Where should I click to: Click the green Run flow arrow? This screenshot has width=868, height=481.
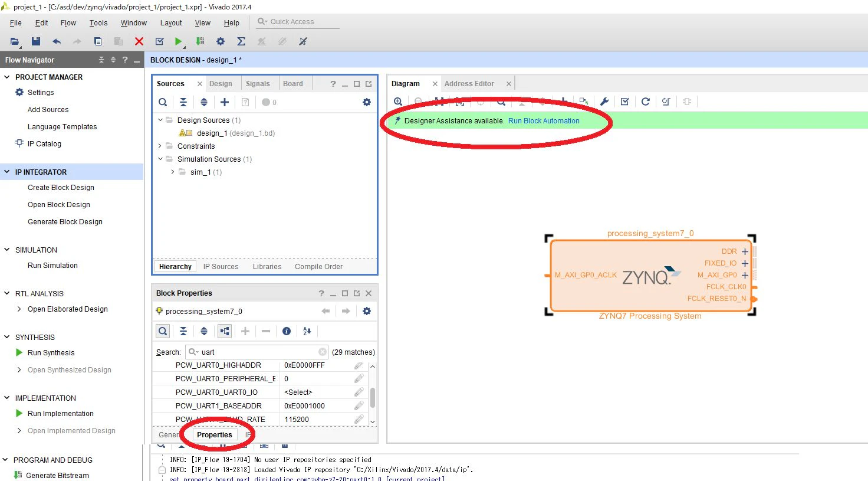(178, 41)
